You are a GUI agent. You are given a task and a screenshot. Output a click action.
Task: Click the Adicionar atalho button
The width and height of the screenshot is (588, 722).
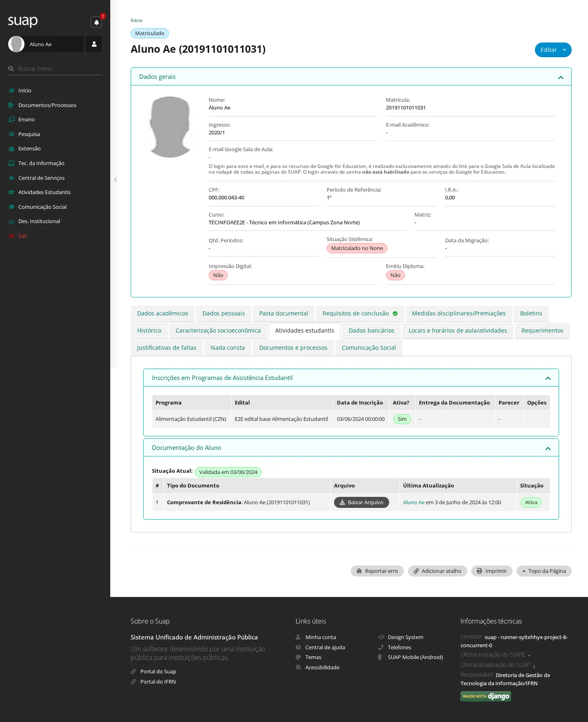click(437, 571)
